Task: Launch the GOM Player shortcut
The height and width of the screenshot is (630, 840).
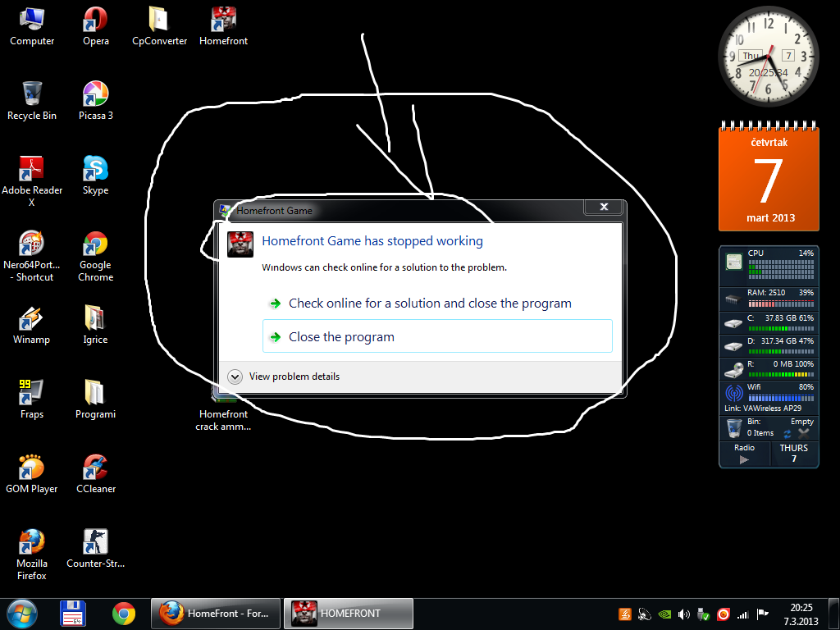Action: (x=32, y=475)
